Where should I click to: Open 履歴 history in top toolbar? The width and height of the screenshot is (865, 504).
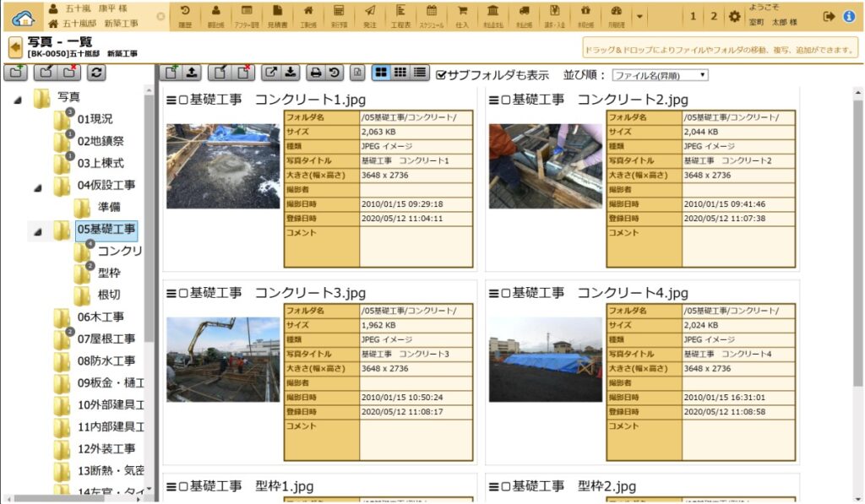pyautogui.click(x=185, y=17)
